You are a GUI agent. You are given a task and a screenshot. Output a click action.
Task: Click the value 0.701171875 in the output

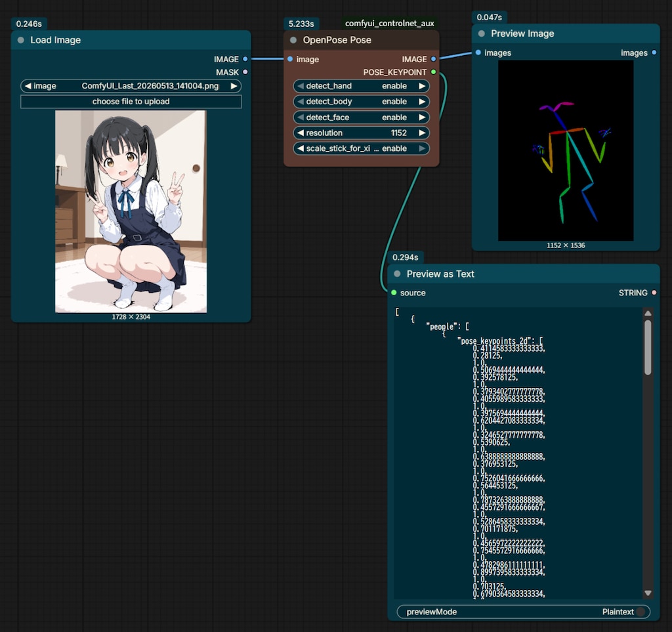[x=495, y=529]
